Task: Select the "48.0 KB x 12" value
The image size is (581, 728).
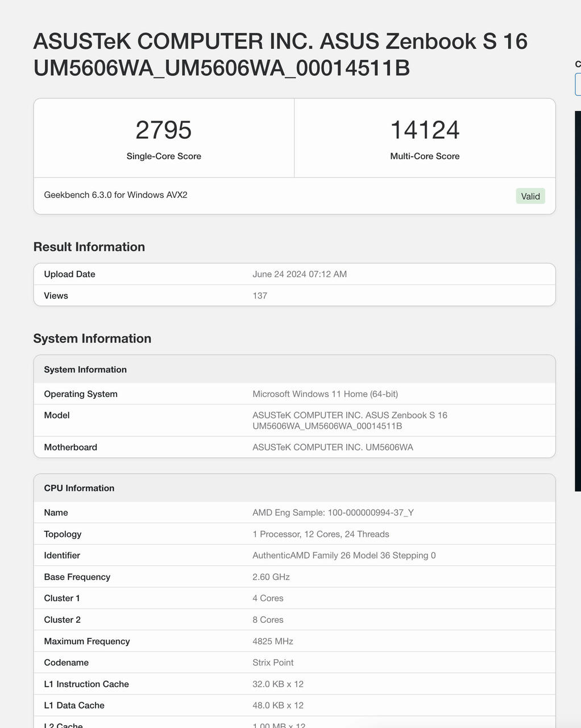Action: (278, 706)
